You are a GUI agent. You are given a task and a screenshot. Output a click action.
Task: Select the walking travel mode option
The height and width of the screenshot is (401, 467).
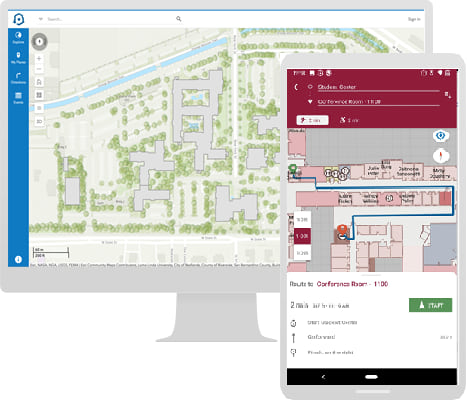(312, 120)
